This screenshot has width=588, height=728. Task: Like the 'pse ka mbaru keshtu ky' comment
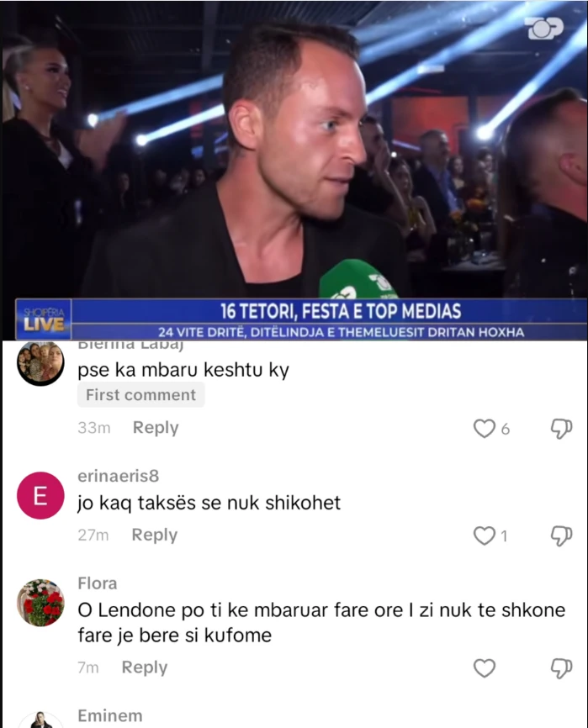pos(484,428)
